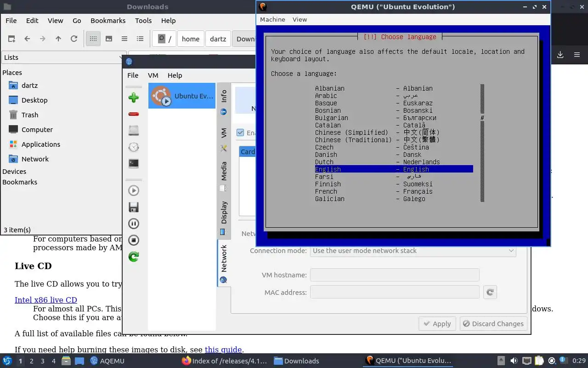The height and width of the screenshot is (368, 588).
Task: Open Firefox downloads icon in browser toolbar
Action: point(560,55)
